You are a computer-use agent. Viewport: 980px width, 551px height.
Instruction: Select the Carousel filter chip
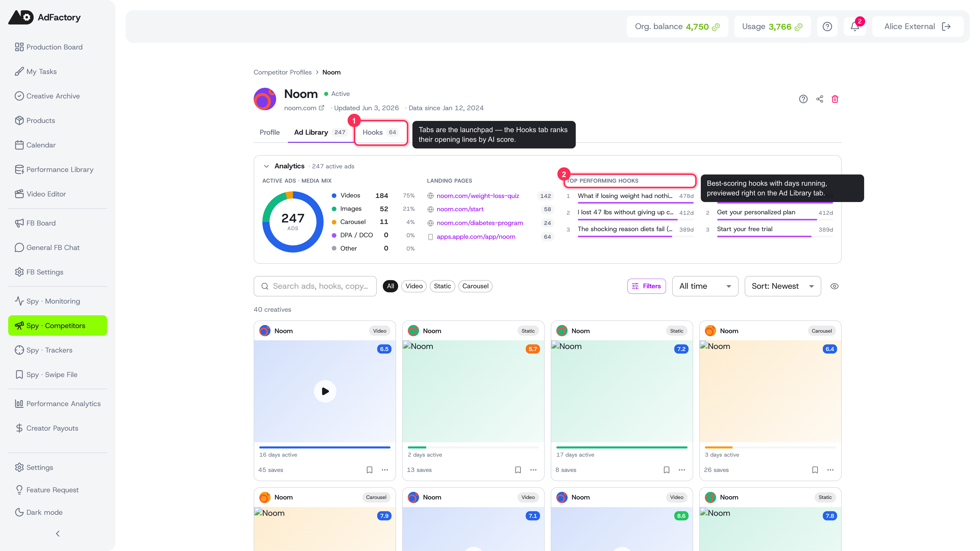(475, 286)
